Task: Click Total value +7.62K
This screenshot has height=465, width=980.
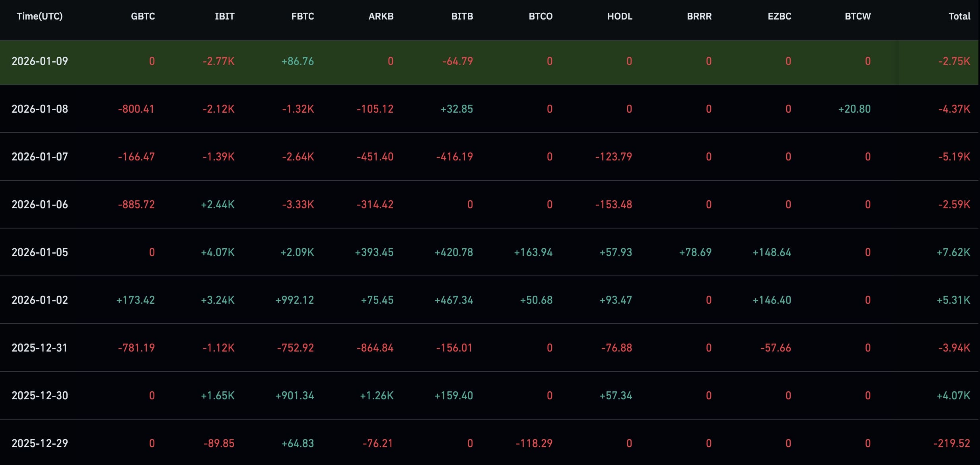Action: [953, 252]
